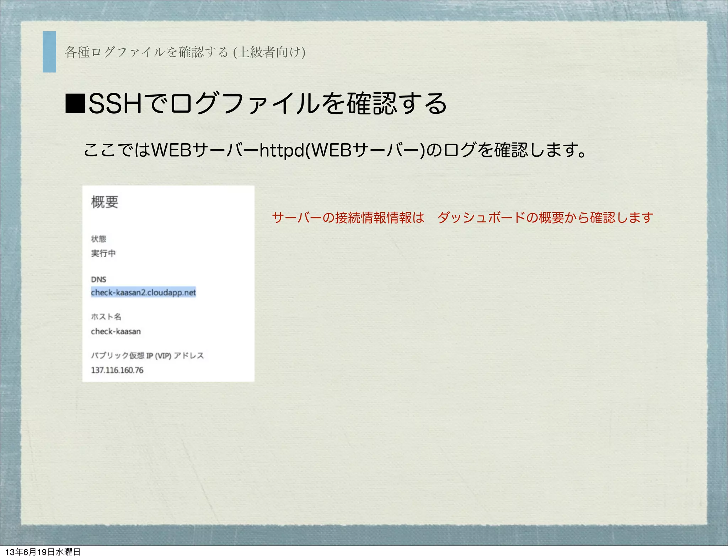
Task: Click the 'パブリック仮想 IP (VIP) アドレス' label
Action: tap(147, 355)
